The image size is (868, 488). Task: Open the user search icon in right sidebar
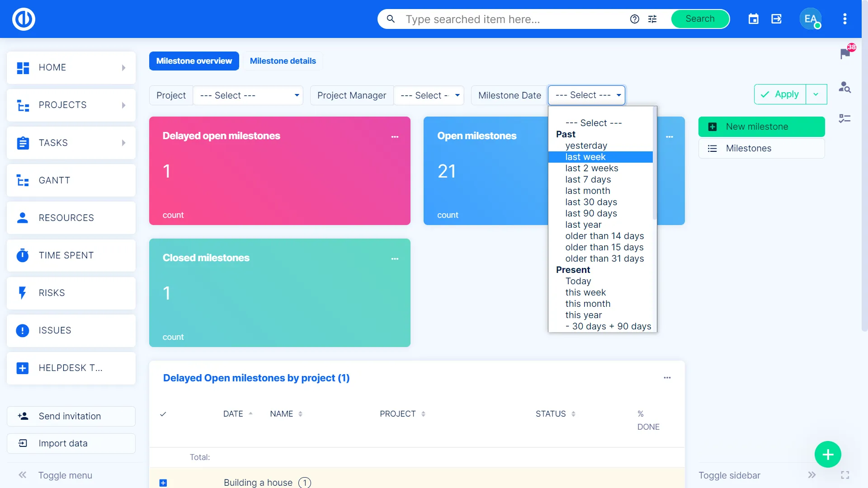click(x=844, y=87)
